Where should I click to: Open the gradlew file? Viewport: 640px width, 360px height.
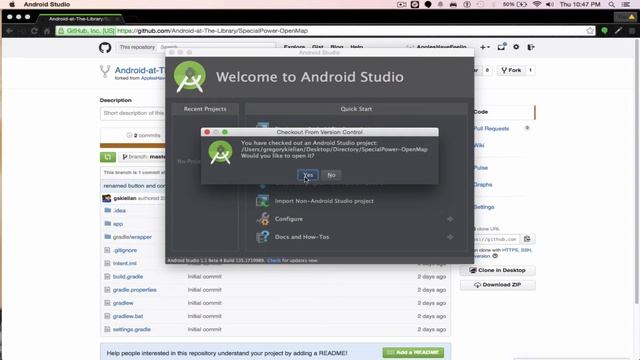pyautogui.click(x=123, y=303)
